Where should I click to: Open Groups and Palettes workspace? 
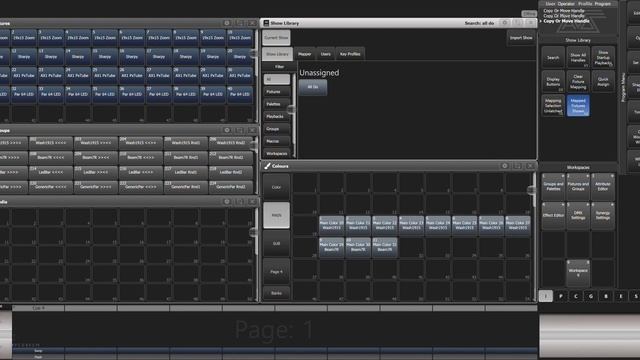(553, 187)
